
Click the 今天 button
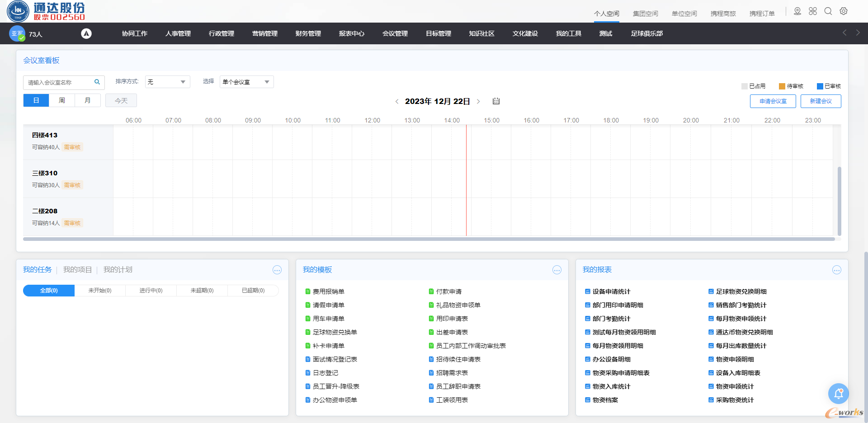click(x=121, y=100)
